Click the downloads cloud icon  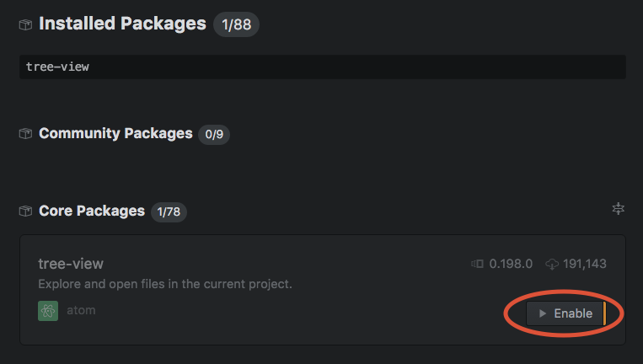pyautogui.click(x=552, y=264)
